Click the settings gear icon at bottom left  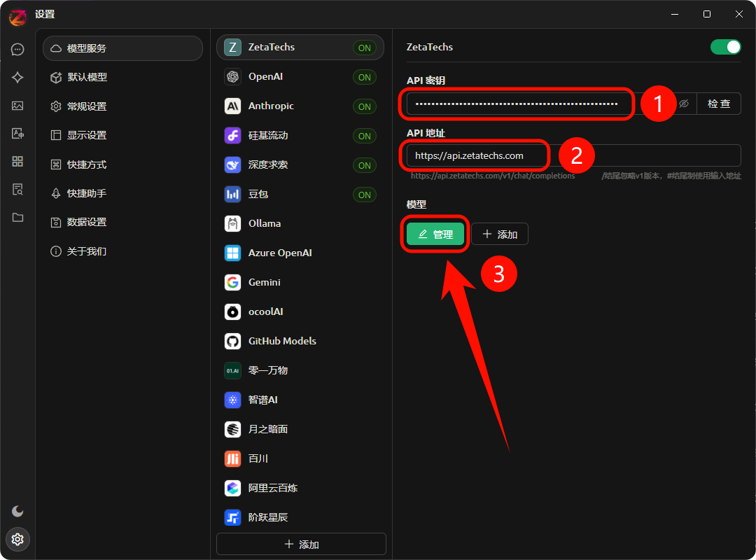17,539
